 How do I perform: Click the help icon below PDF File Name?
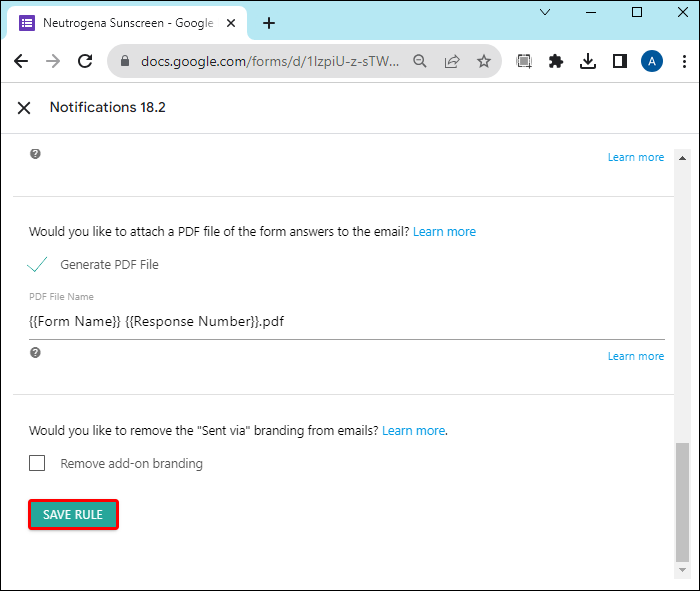(35, 353)
